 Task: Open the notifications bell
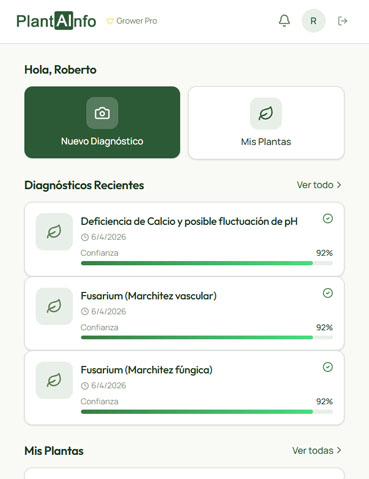284,21
